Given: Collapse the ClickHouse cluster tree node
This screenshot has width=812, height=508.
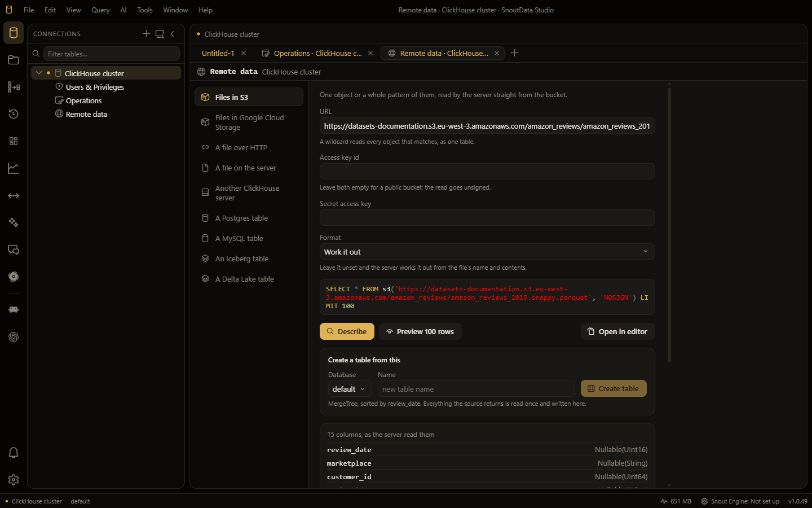Looking at the screenshot, I should (39, 73).
